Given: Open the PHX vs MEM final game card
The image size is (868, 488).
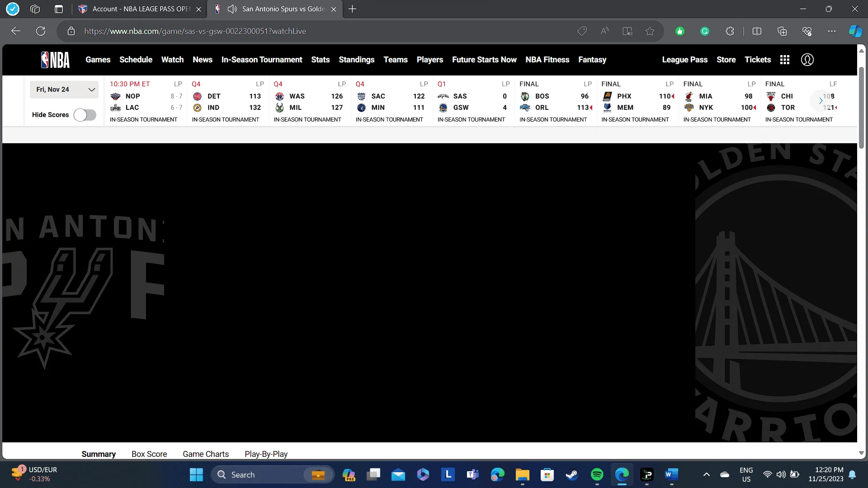Looking at the screenshot, I should coord(637,101).
